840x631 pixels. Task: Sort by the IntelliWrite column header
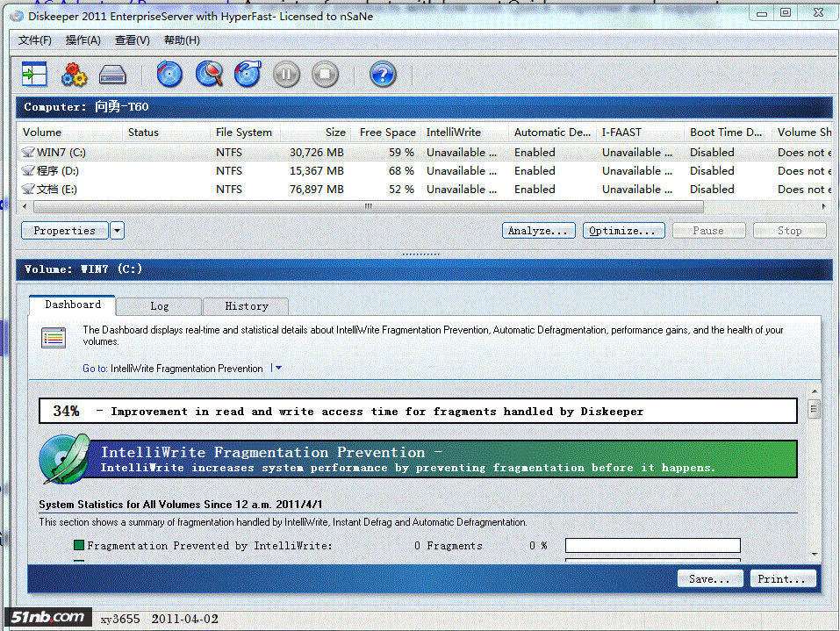[x=465, y=133]
